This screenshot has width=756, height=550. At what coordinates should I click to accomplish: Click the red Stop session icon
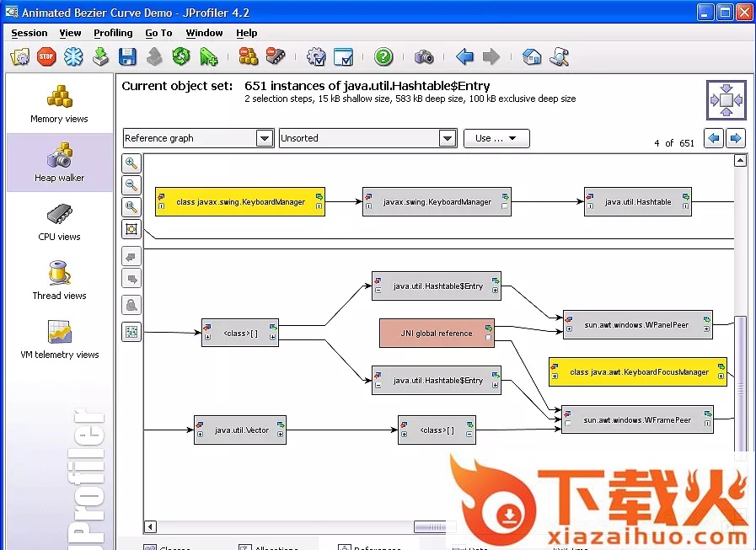[x=46, y=57]
